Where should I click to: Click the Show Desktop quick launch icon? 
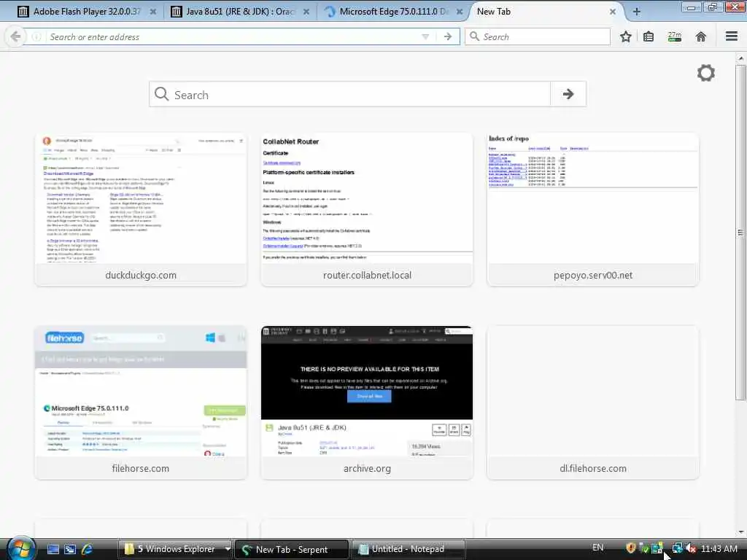pos(53,549)
